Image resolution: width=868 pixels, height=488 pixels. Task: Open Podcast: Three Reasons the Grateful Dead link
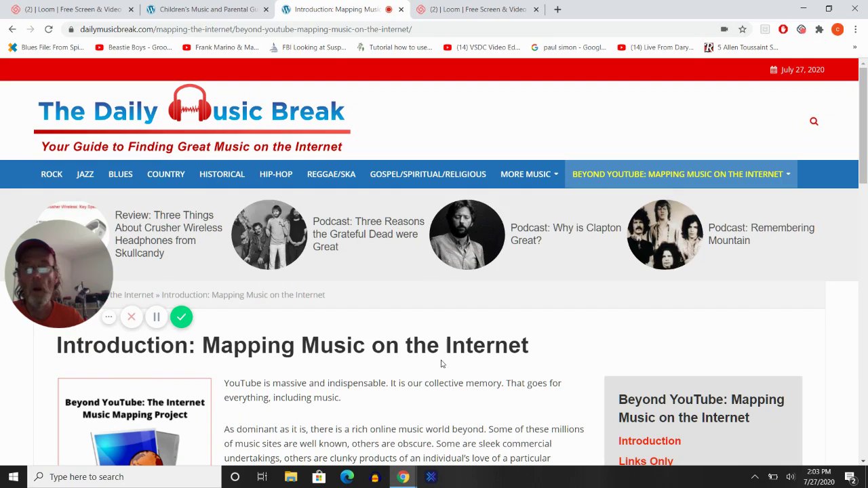coord(368,234)
